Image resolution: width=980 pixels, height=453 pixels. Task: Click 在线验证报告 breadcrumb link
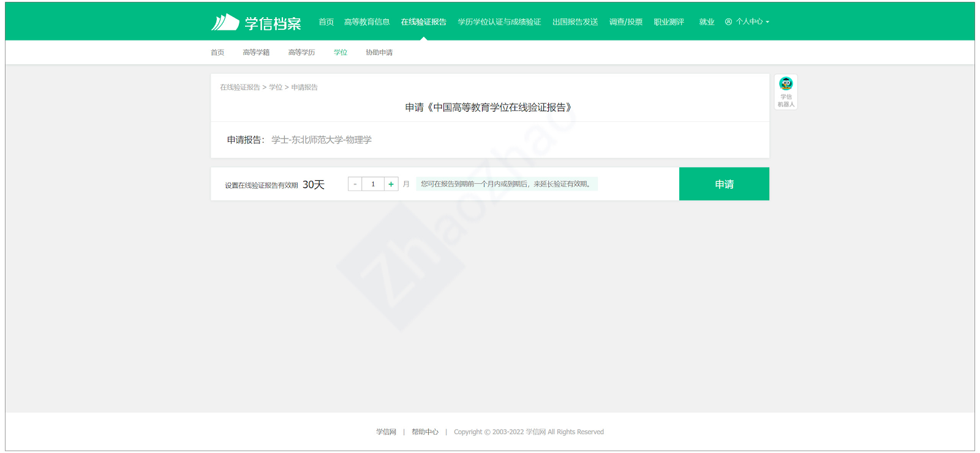coord(240,87)
